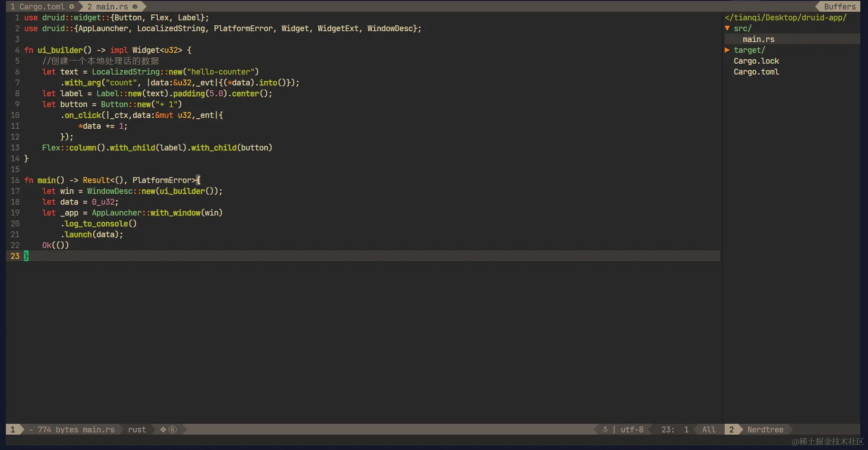
Task: Click the line number 15 in the gutter
Action: [15, 169]
